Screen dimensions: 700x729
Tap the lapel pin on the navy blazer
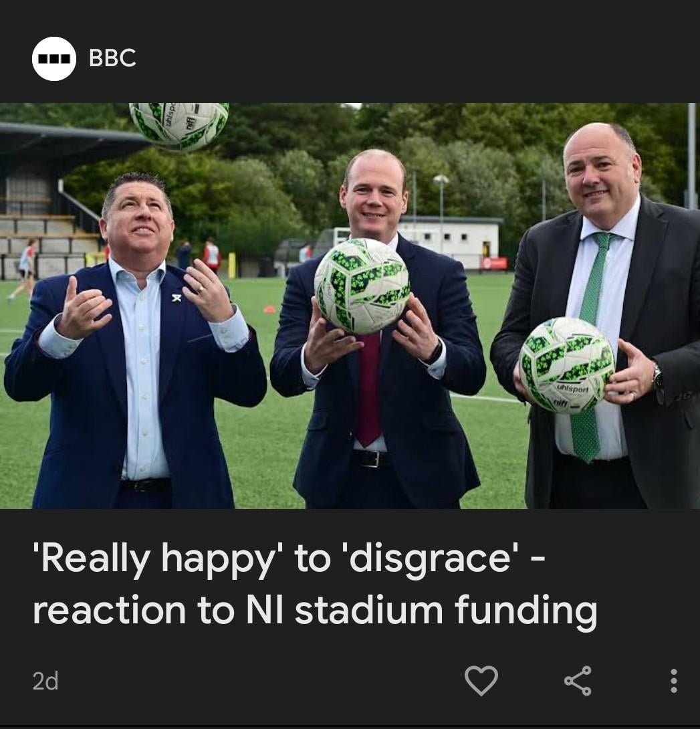[x=176, y=297]
